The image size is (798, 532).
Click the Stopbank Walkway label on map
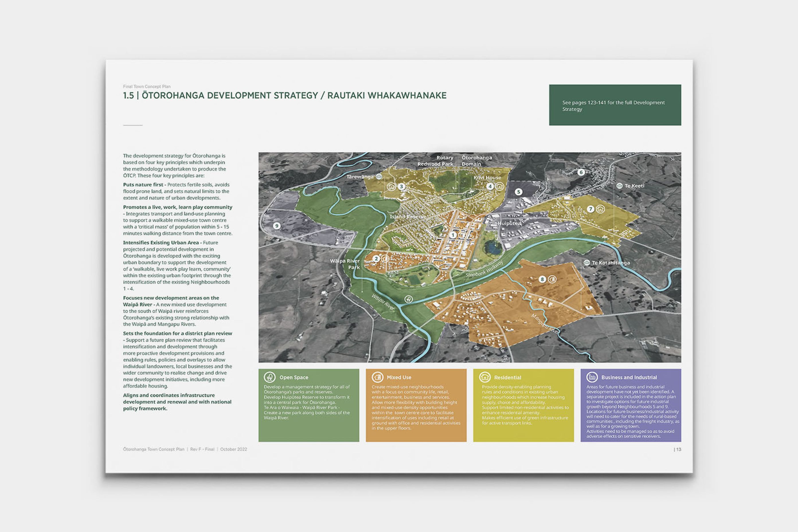pyautogui.click(x=484, y=269)
